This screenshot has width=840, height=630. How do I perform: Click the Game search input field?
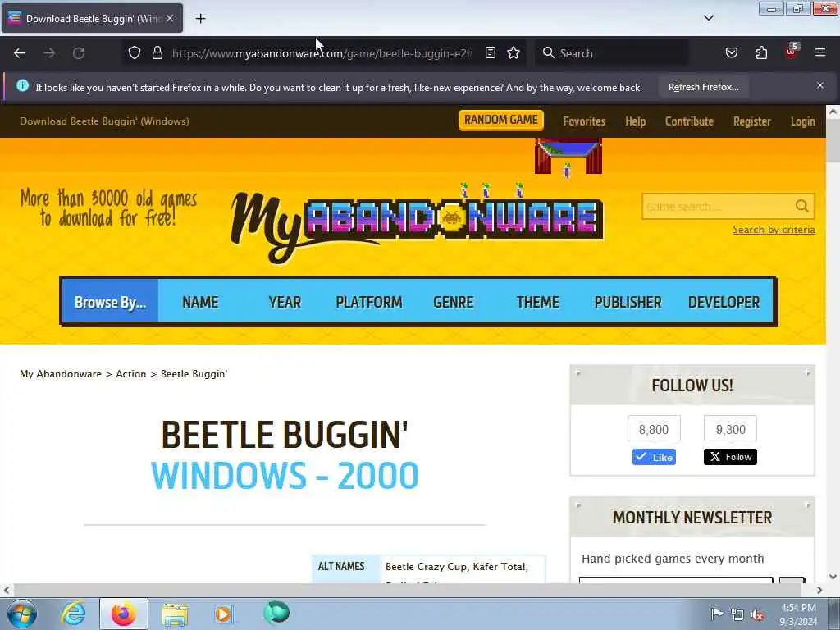(x=718, y=206)
